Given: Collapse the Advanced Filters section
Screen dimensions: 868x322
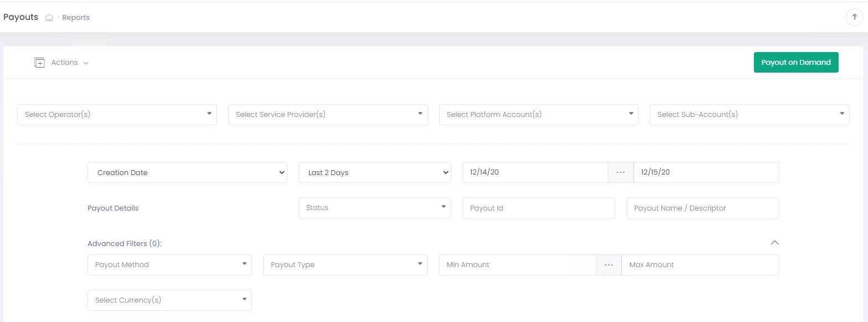Looking at the screenshot, I should (x=775, y=243).
